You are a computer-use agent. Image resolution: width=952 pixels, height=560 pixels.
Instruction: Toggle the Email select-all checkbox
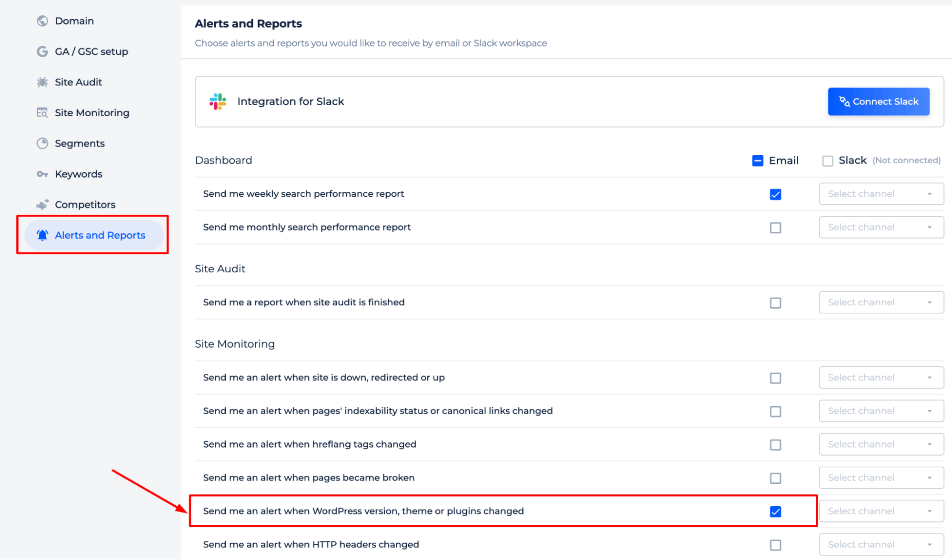tap(757, 160)
